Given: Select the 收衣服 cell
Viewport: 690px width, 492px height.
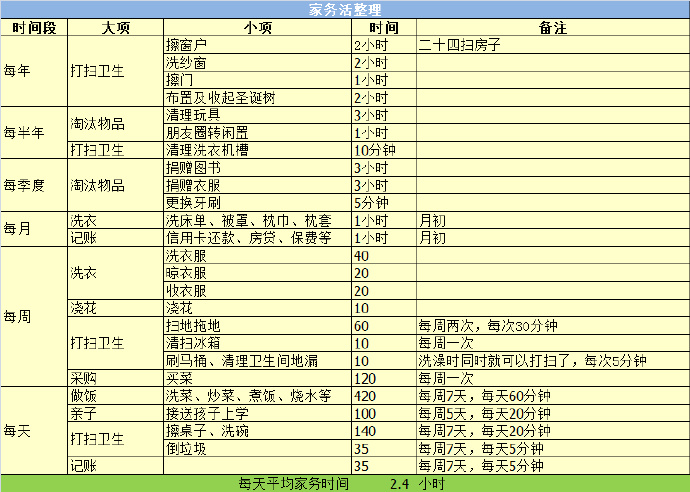Looking at the screenshot, I should [x=257, y=290].
